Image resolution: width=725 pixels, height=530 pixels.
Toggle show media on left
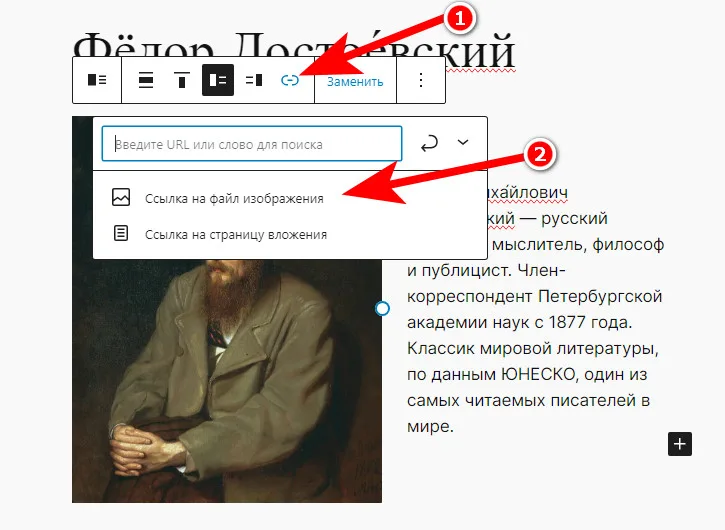coord(218,80)
